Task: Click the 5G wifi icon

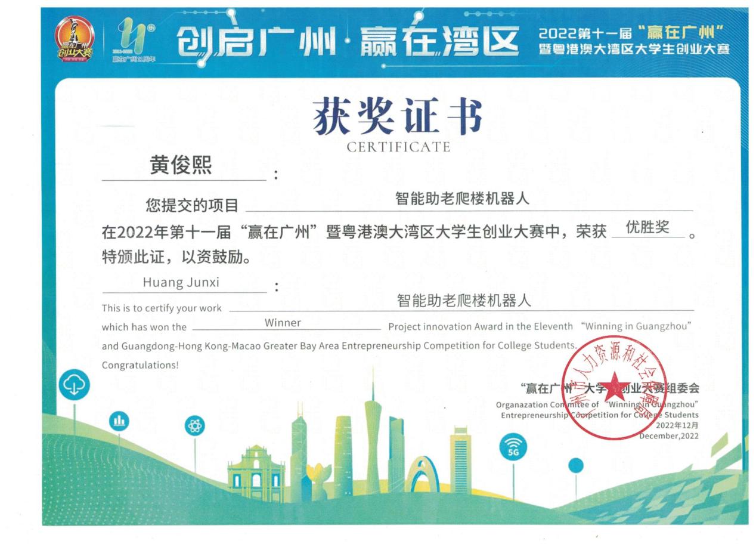Action: [513, 448]
